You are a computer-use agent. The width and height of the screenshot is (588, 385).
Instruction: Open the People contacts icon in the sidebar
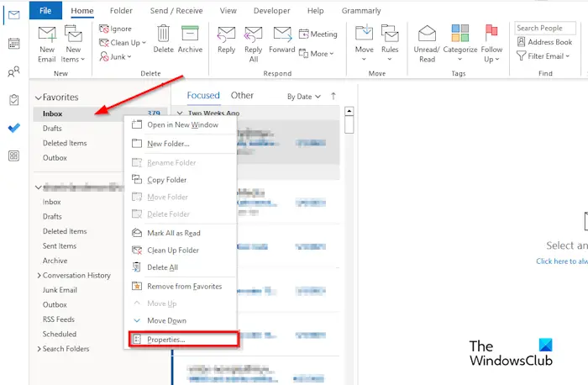(14, 71)
